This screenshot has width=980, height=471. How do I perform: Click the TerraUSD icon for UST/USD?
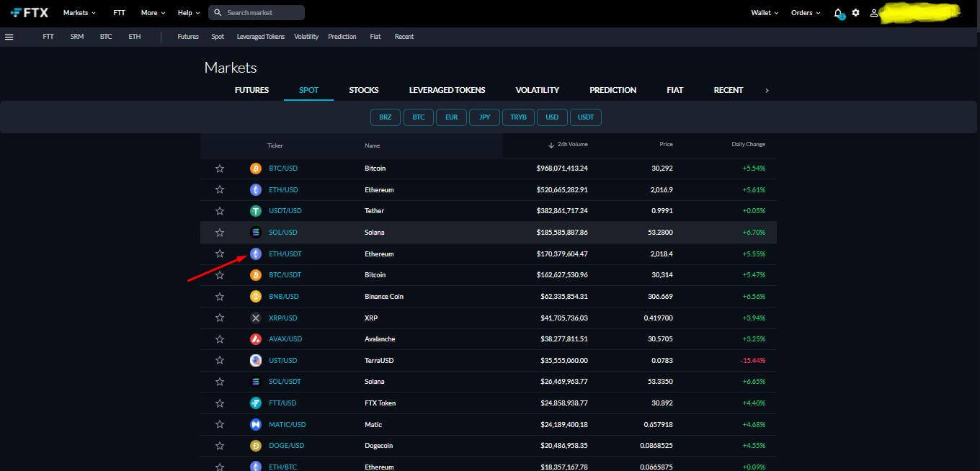(256, 360)
